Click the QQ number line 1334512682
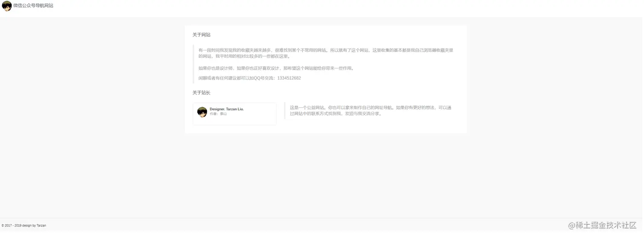This screenshot has height=237, width=644. (250, 78)
